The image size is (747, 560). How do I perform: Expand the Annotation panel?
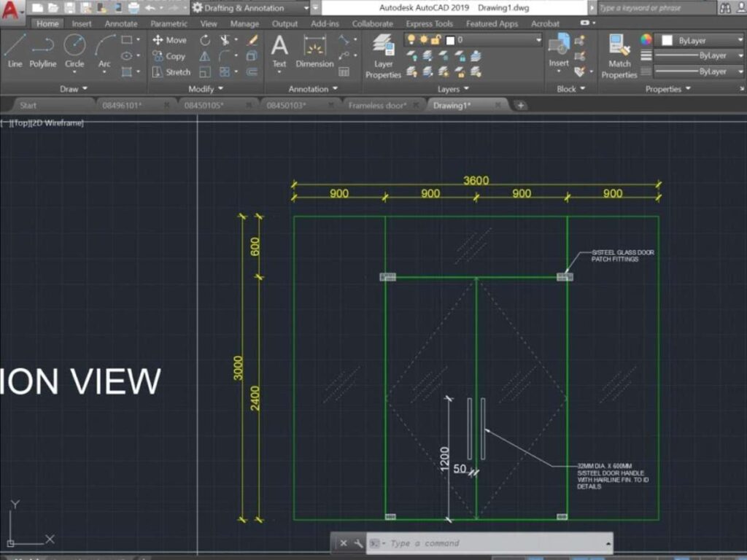tap(313, 88)
